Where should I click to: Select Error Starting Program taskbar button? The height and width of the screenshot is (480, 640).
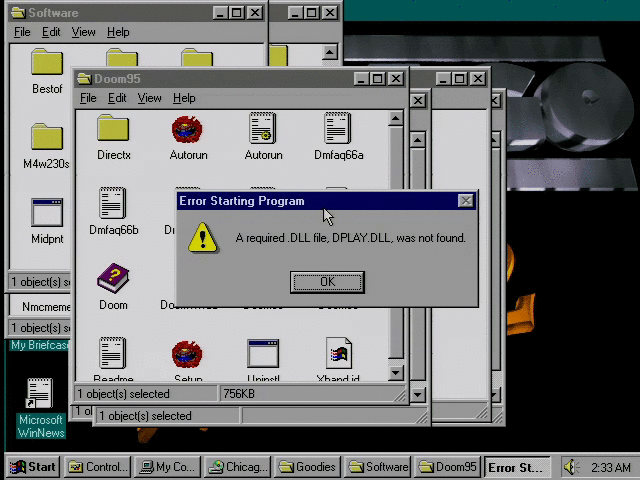coord(517,467)
